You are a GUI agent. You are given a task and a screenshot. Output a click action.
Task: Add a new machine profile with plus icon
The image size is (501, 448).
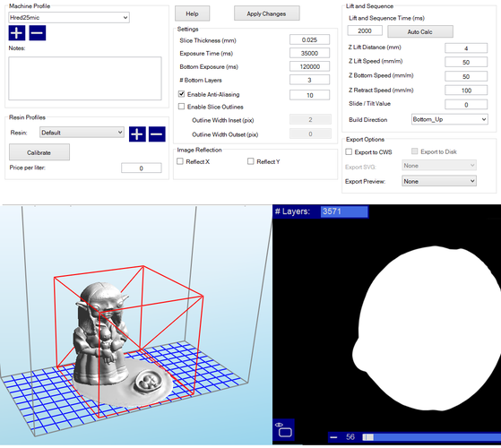tap(17, 33)
